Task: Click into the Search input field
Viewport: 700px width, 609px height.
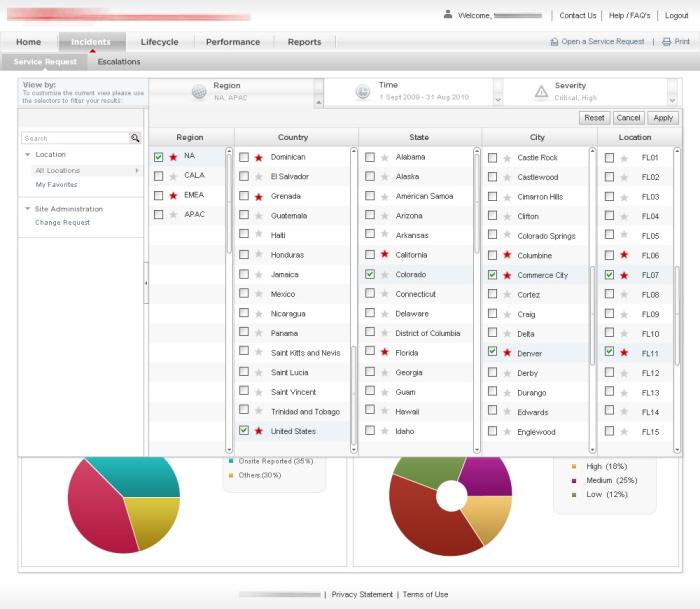Action: tap(75, 139)
